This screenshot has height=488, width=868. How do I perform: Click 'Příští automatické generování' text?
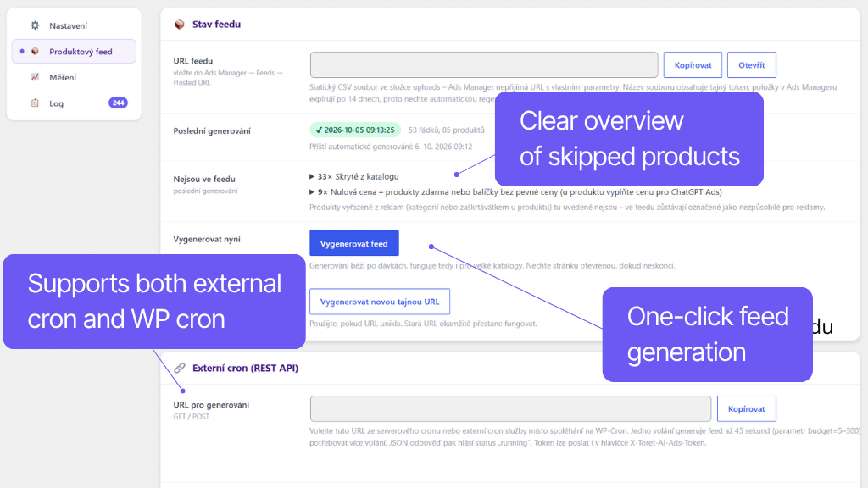[391, 147]
